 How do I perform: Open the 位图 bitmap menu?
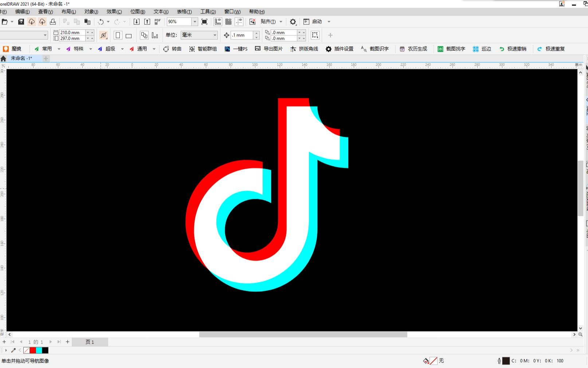(x=138, y=11)
